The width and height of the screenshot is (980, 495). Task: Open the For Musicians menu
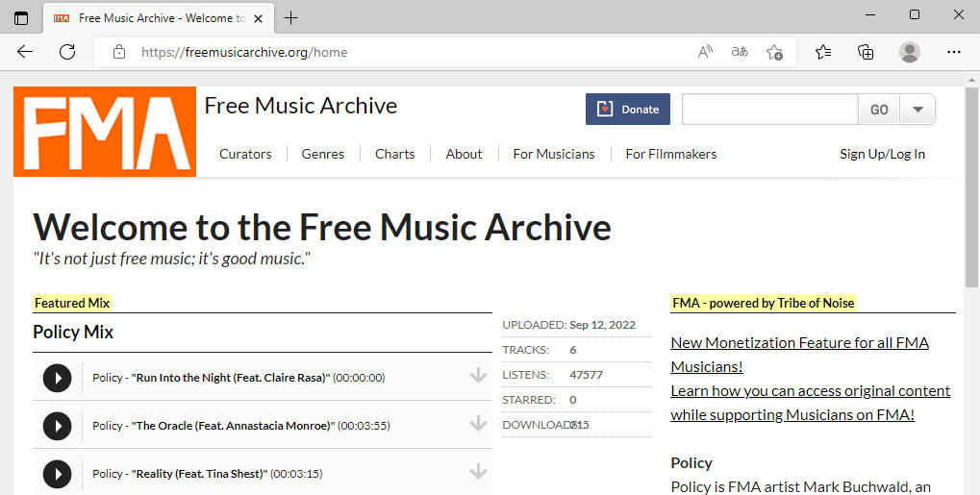pyautogui.click(x=554, y=154)
